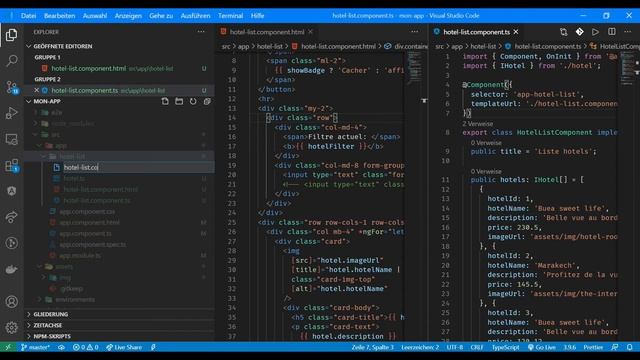Open more actions for the HTML editor group
Image resolution: width=640 pixels, height=360 pixels.
(415, 32)
